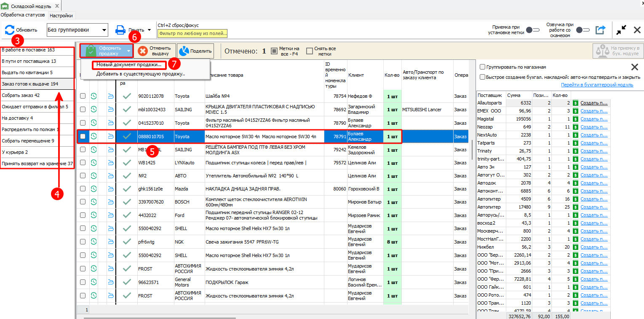Open history clock icon in Шайба №4 row
The image size is (644, 319).
click(94, 96)
